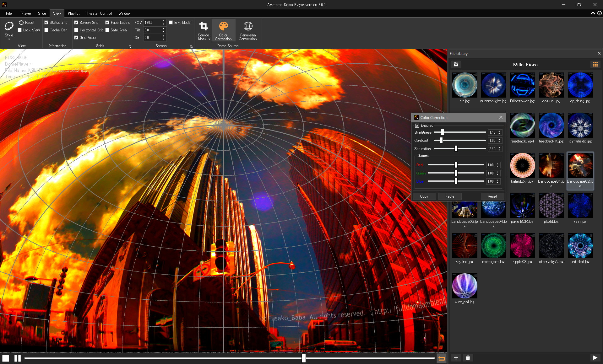
Task: Close the Color Correction dialog
Action: (501, 117)
